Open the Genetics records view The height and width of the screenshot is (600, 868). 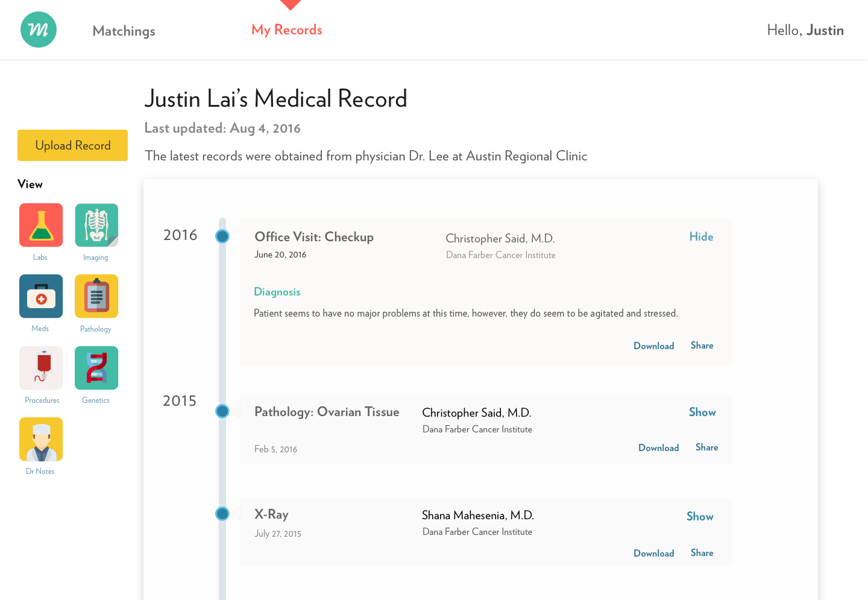point(96,368)
